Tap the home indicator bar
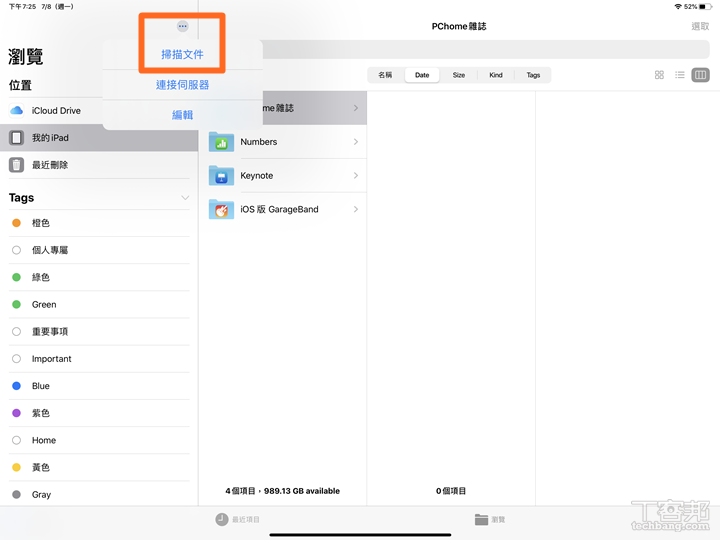The height and width of the screenshot is (540, 720). 360,535
